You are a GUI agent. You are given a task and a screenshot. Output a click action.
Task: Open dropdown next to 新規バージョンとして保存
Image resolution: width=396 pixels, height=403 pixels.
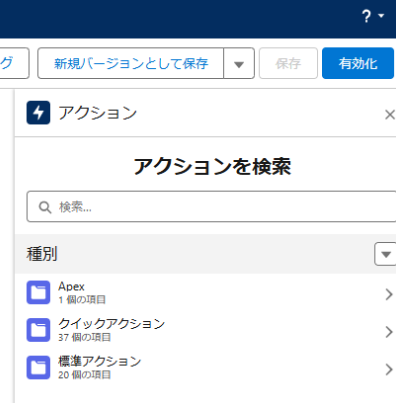click(239, 63)
